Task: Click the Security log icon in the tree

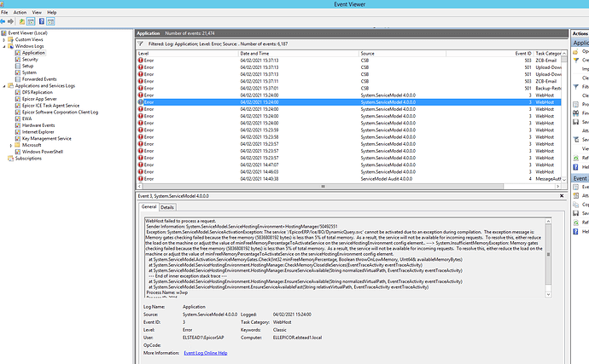Action: 18,60
